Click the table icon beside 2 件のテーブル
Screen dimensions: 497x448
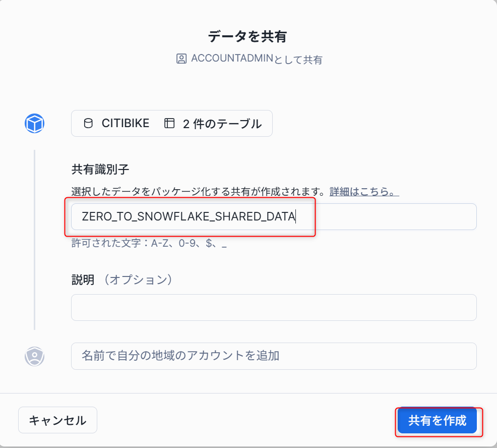(169, 123)
